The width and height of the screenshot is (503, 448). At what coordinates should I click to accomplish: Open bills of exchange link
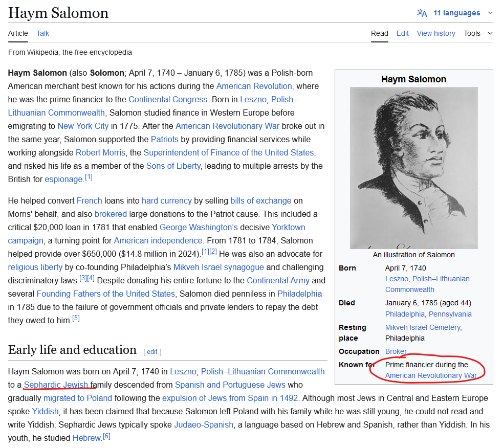coord(261,201)
